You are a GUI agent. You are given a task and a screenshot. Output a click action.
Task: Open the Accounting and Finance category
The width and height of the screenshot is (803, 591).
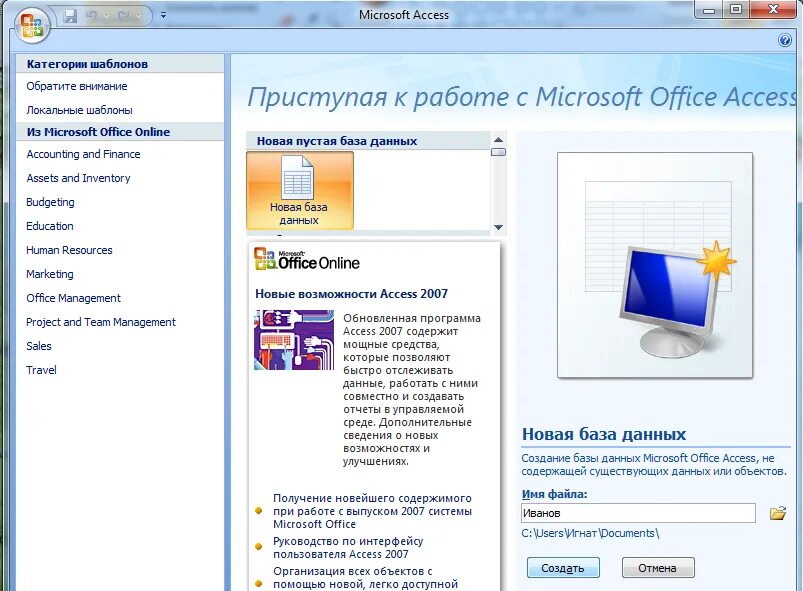83,154
